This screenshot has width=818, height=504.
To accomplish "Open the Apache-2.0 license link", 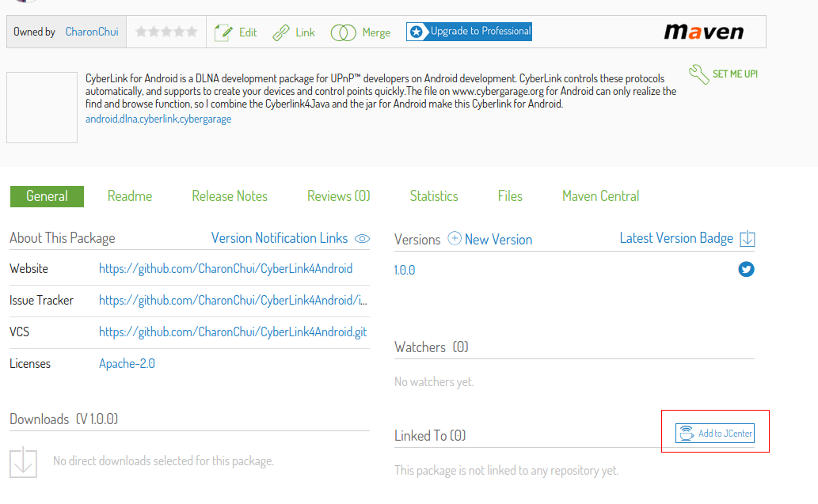I will pyautogui.click(x=127, y=363).
